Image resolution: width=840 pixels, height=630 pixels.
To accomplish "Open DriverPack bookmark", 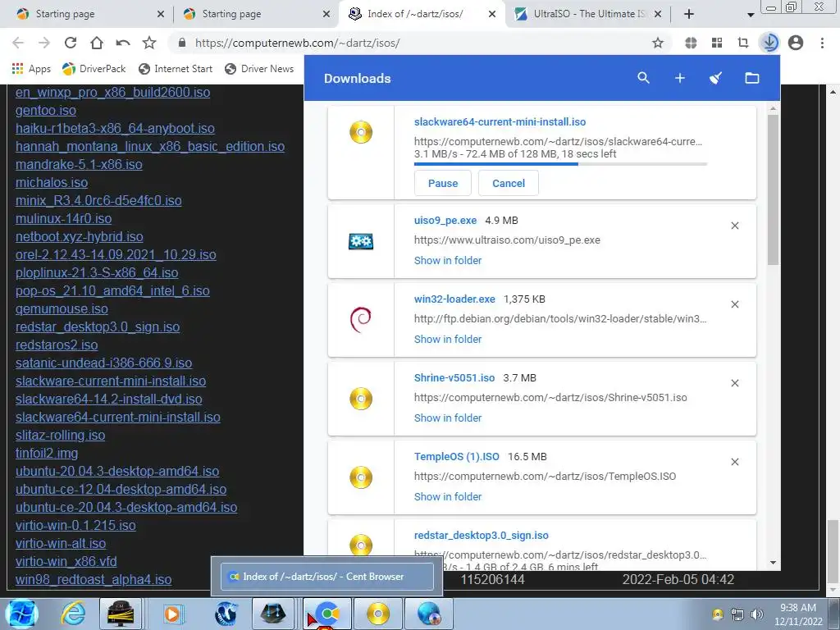I will point(94,69).
